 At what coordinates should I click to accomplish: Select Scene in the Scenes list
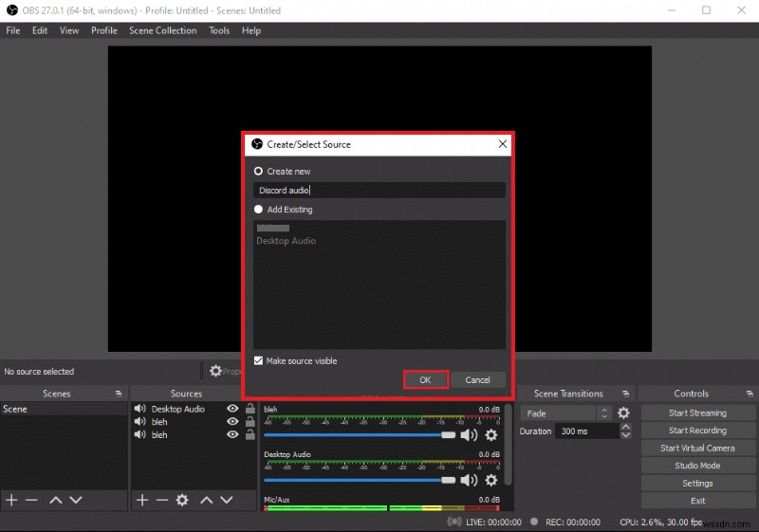pos(64,409)
